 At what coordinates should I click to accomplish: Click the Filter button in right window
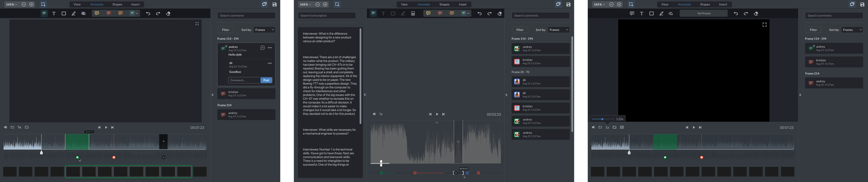tap(813, 30)
